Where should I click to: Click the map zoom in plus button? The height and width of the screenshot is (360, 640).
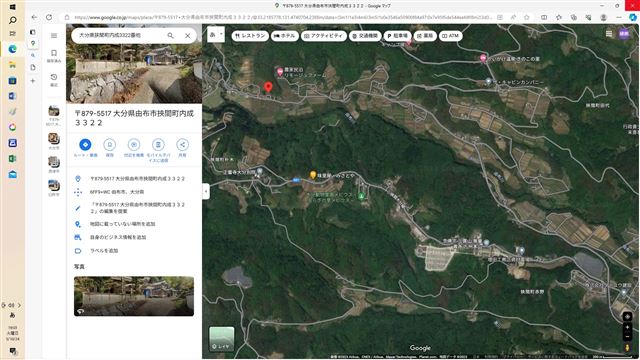[x=627, y=327]
